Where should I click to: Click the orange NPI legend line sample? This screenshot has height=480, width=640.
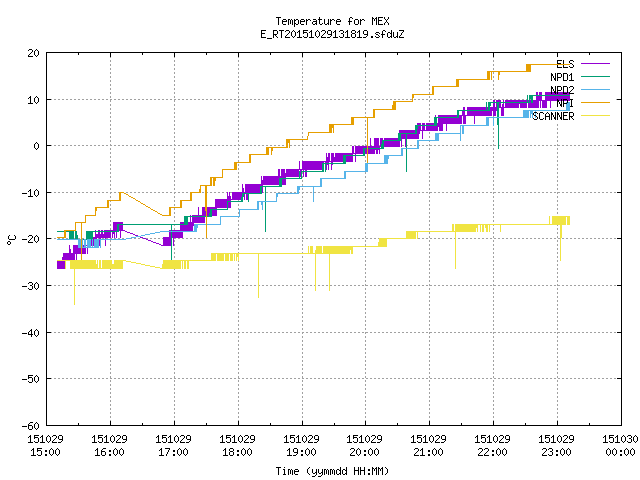click(595, 102)
